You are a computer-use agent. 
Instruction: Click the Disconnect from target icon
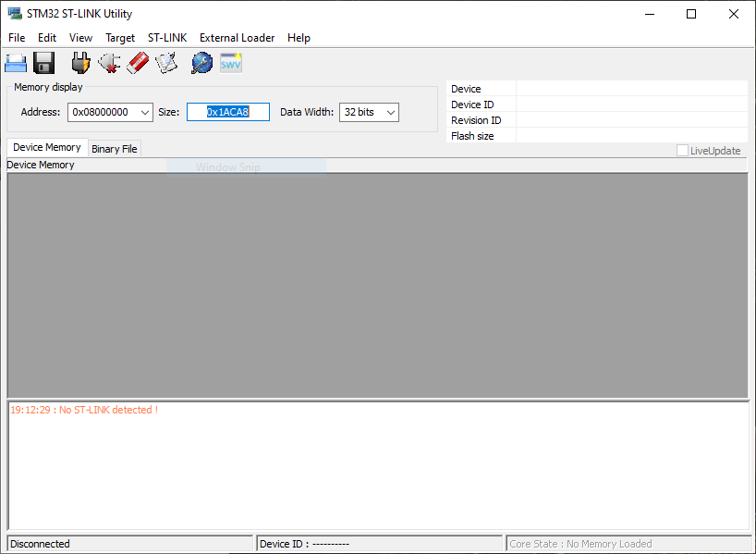coord(109,63)
